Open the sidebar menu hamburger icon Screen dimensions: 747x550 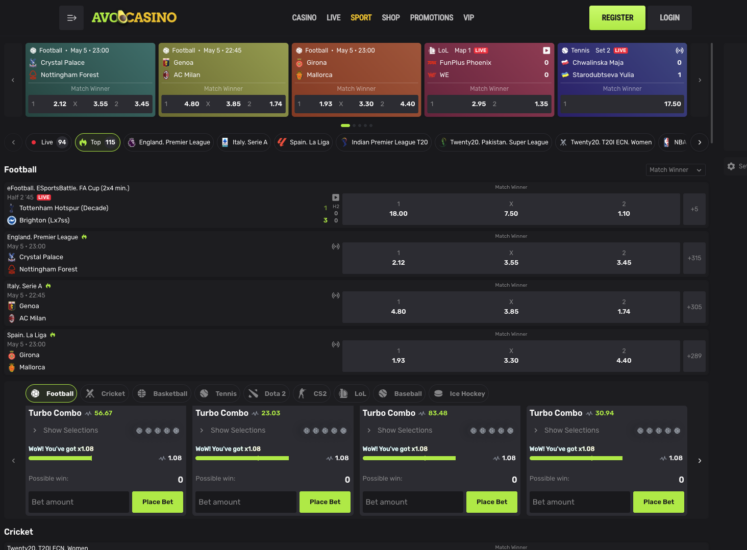pyautogui.click(x=71, y=18)
